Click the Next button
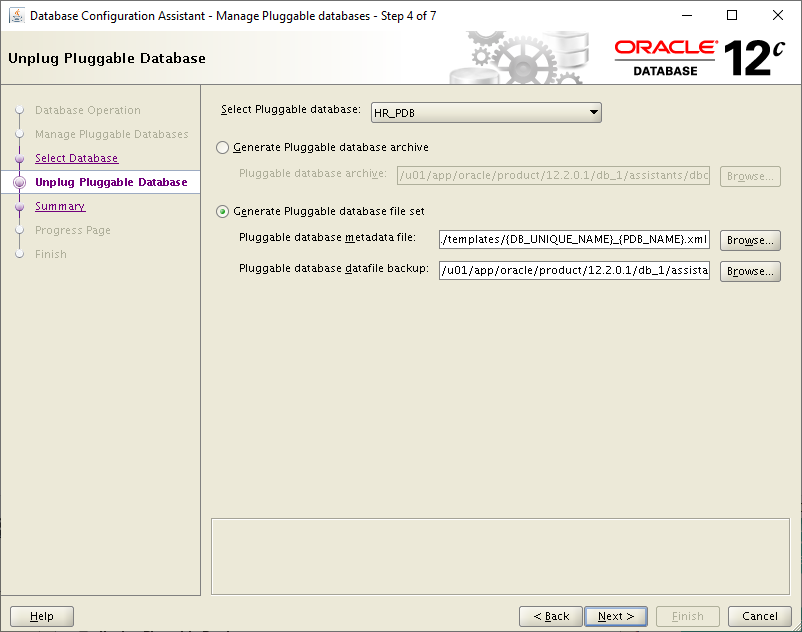Image resolution: width=802 pixels, height=632 pixels. click(x=616, y=616)
